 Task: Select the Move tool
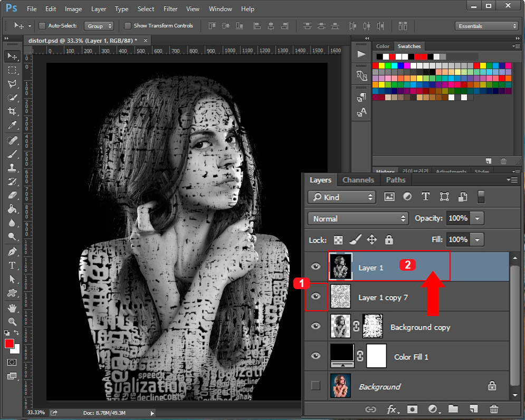click(x=12, y=56)
